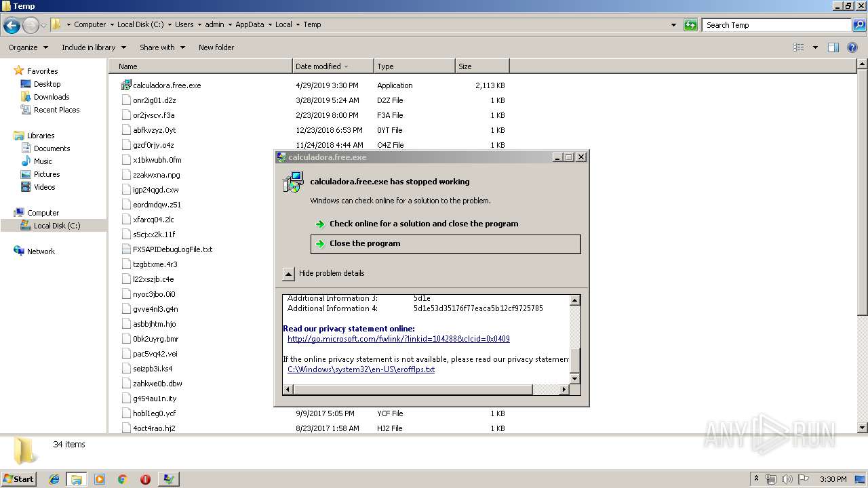Open Videos library
868x488 pixels.
click(x=44, y=187)
